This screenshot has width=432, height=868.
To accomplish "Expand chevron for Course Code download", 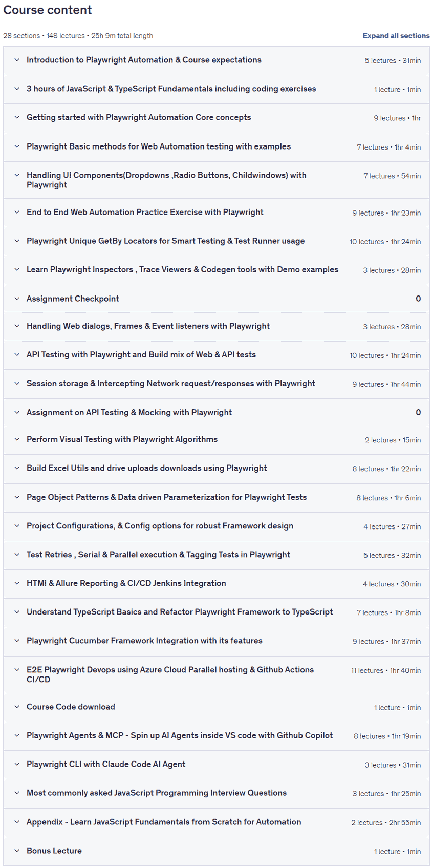I will (17, 707).
